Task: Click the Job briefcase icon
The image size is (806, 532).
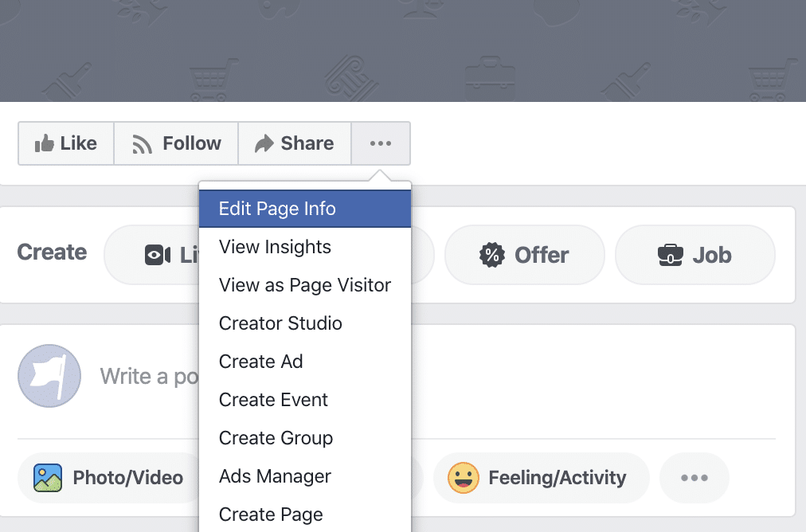Action: [670, 255]
